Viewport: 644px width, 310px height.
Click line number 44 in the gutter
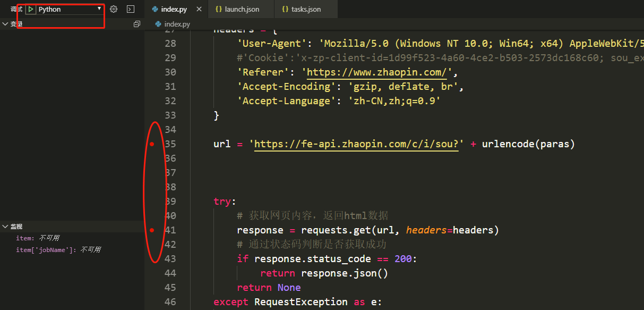[170, 273]
